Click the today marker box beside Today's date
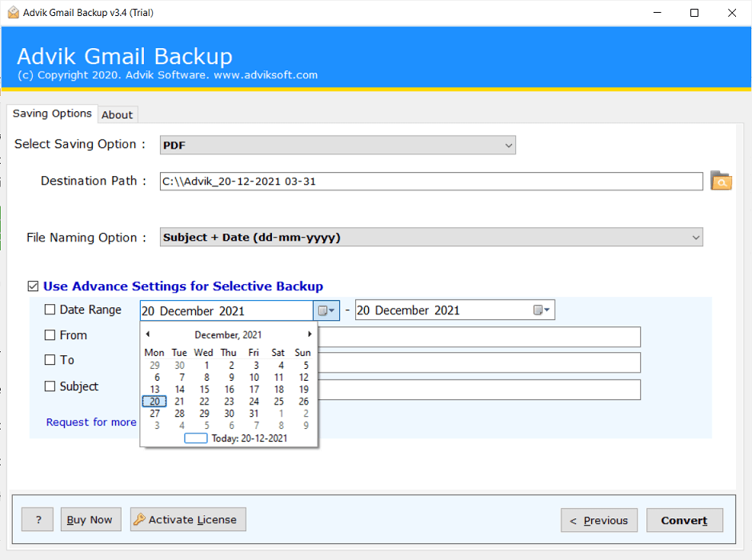 click(x=196, y=438)
